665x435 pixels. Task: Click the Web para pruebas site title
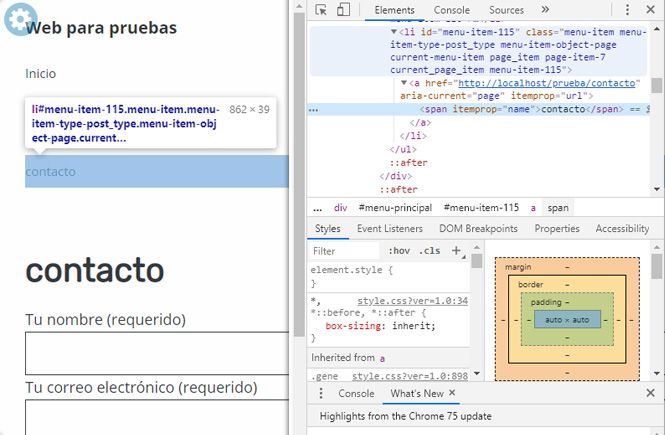coord(101,28)
